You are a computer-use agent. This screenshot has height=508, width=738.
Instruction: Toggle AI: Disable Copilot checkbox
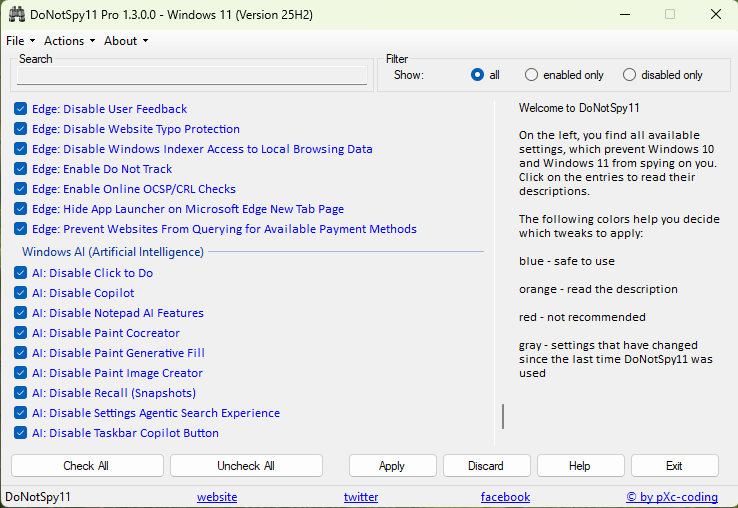[20, 293]
